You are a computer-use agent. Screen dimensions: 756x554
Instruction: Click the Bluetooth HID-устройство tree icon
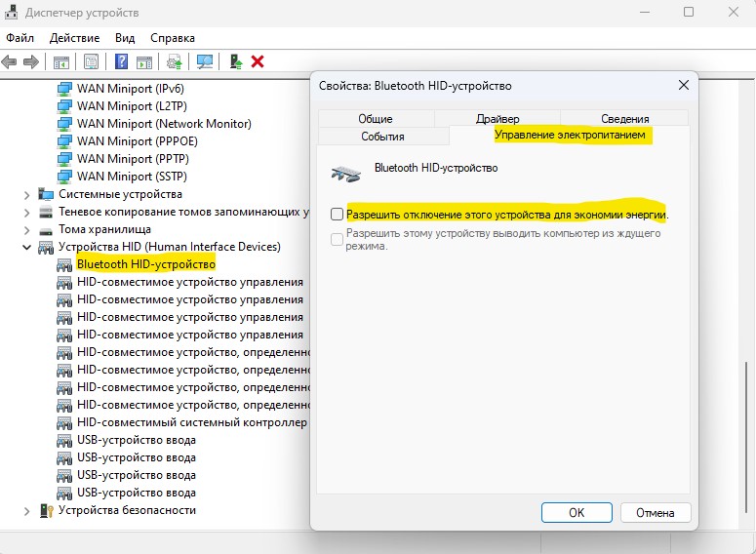coord(64,264)
